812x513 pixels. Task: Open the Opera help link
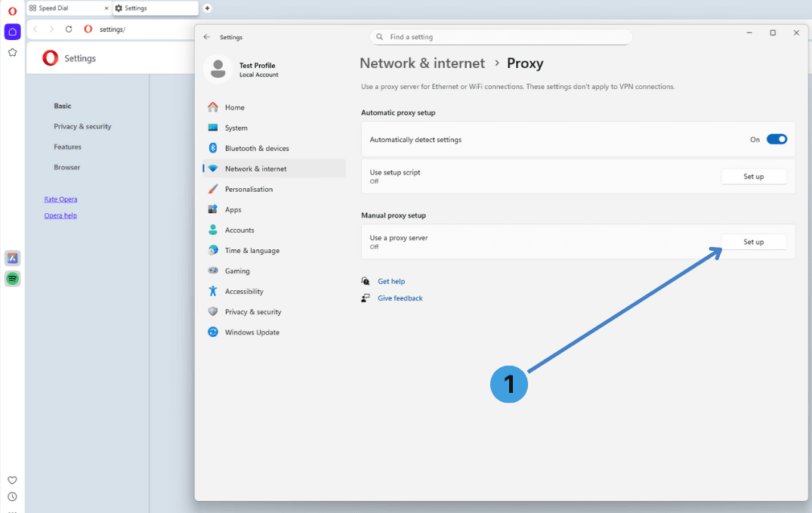point(60,215)
